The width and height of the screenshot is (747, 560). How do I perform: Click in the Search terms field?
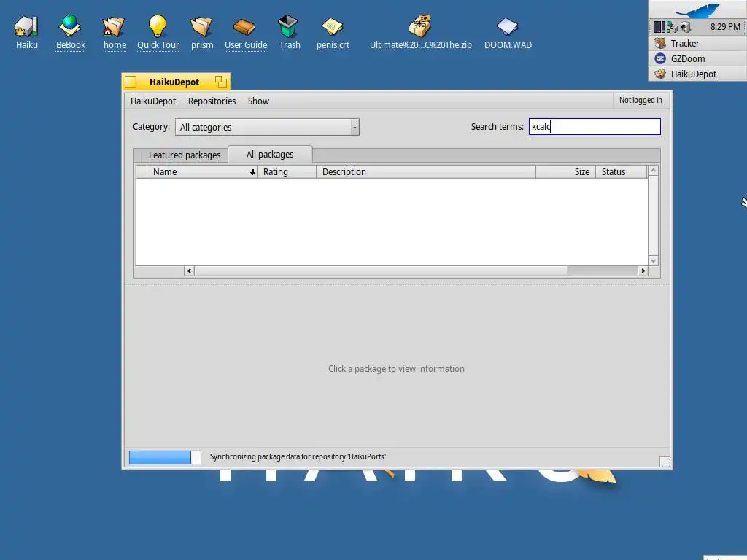[595, 127]
